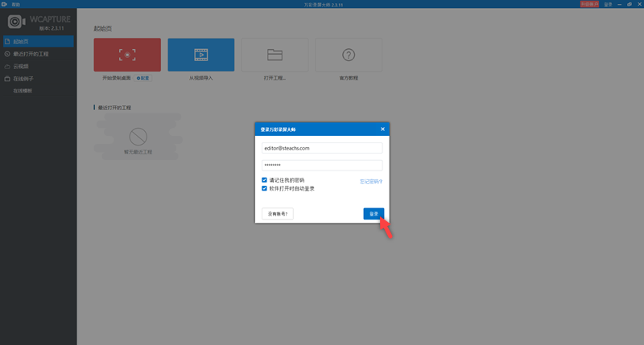This screenshot has height=345, width=644.
Task: Click the 打开工程... label
Action: tap(275, 78)
